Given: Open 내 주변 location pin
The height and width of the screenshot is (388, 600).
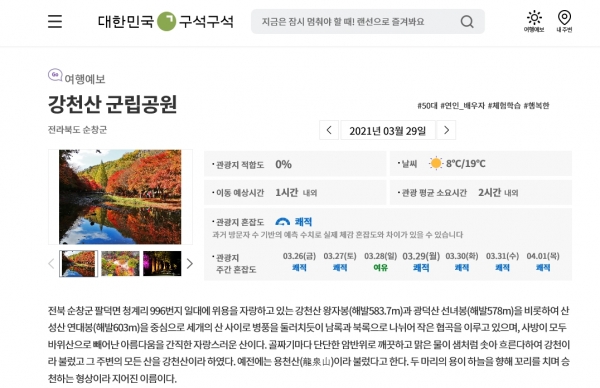Looking at the screenshot, I should 564,21.
